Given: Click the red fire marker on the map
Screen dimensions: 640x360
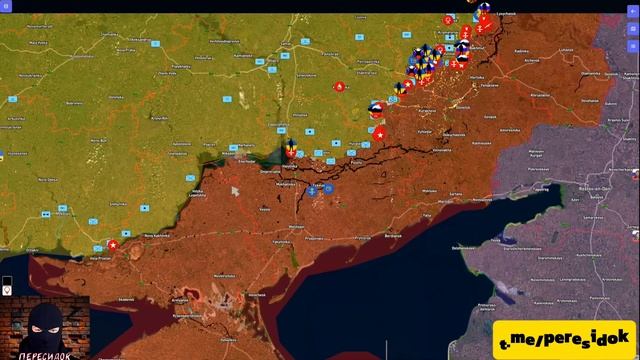Looking at the screenshot, I should click(339, 87).
